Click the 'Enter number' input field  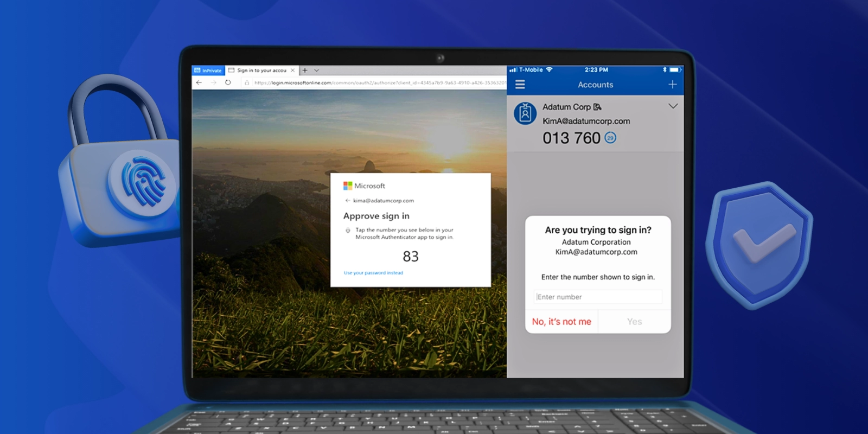pyautogui.click(x=598, y=297)
